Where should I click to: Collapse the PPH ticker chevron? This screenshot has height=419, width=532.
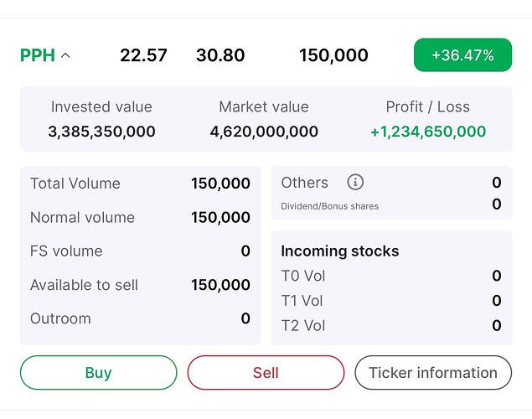66,56
